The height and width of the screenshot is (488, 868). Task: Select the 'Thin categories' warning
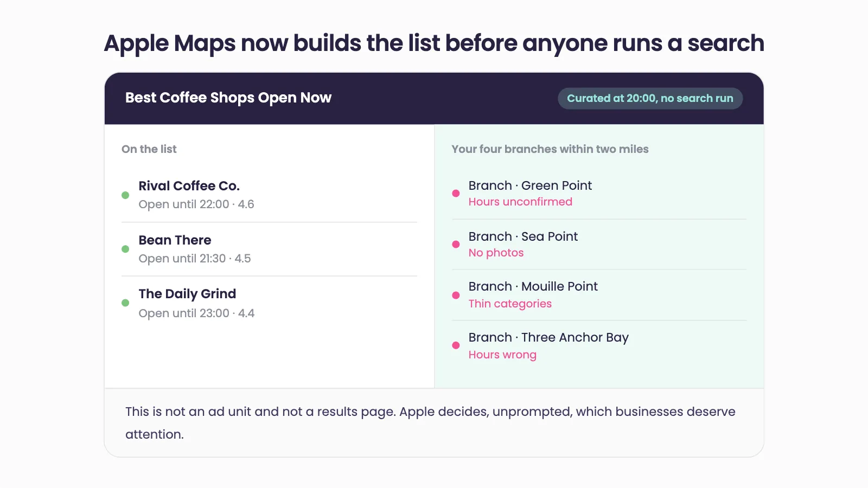[x=510, y=304]
